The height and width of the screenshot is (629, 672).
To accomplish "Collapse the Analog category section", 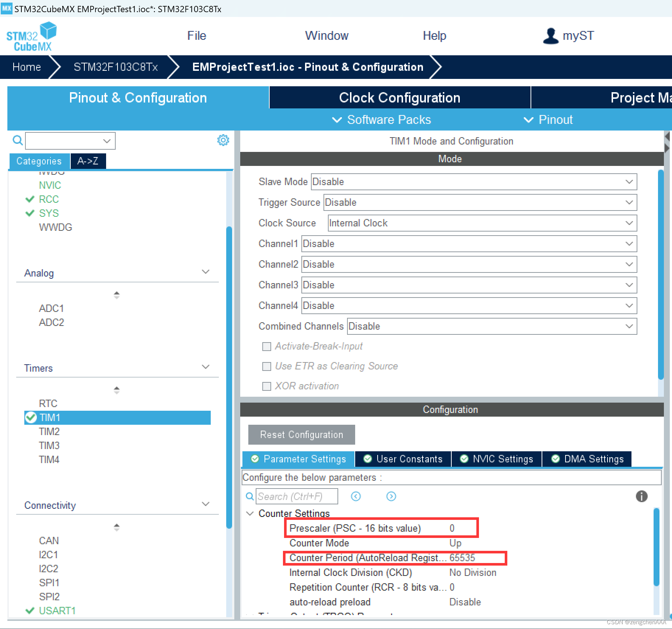I will coord(206,272).
